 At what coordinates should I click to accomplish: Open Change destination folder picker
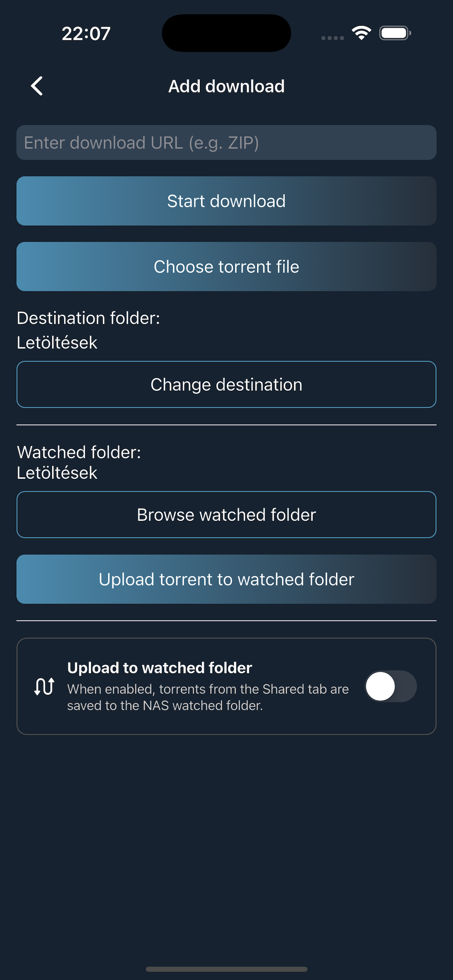(226, 384)
